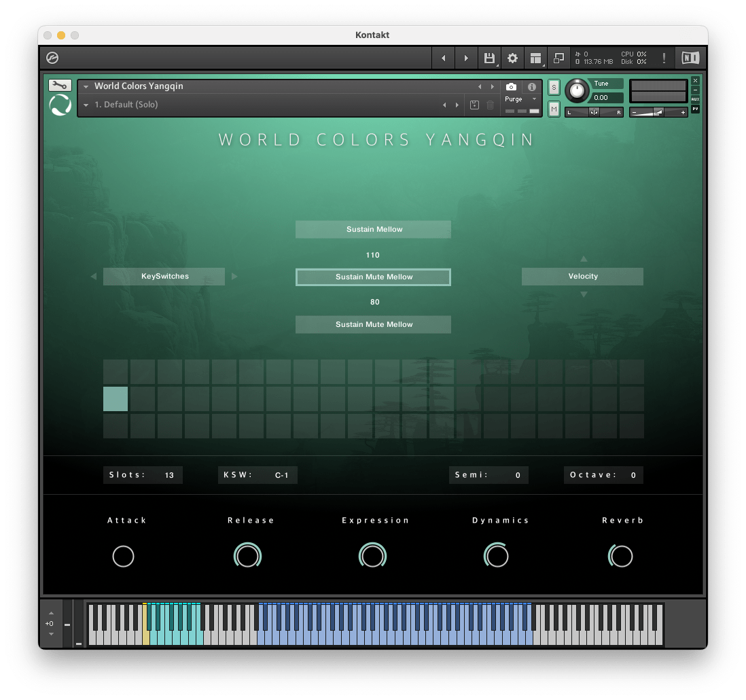The width and height of the screenshot is (746, 700).
Task: Select highlighted articulation slot in grid
Action: point(116,399)
